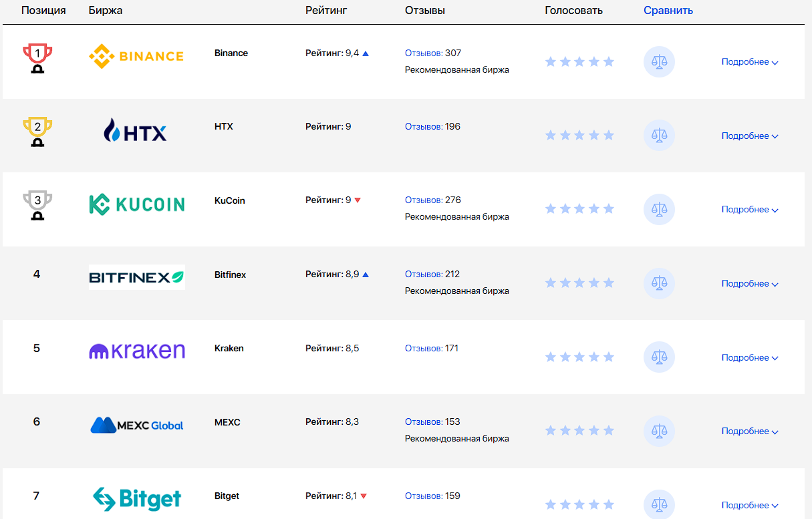The width and height of the screenshot is (812, 519).
Task: Click the compare scales icon for KuCoin
Action: 659,209
